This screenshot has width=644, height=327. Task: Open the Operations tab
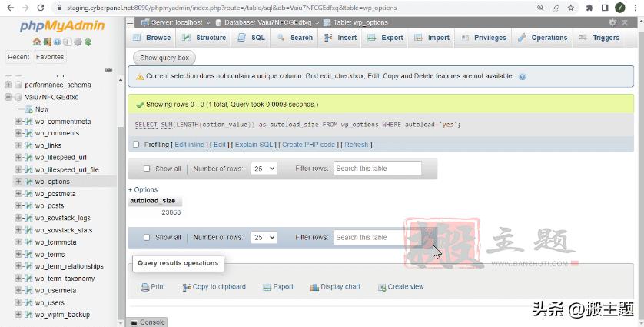(x=543, y=38)
